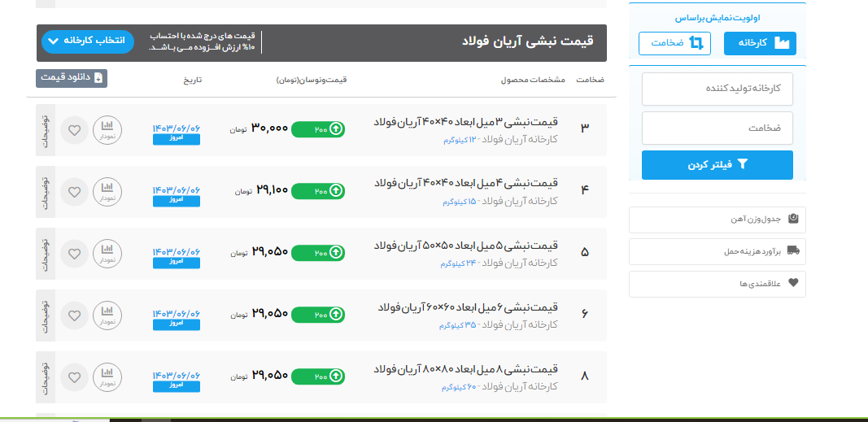Switch to ضخامت display priority tab
868x422 pixels.
tap(674, 43)
